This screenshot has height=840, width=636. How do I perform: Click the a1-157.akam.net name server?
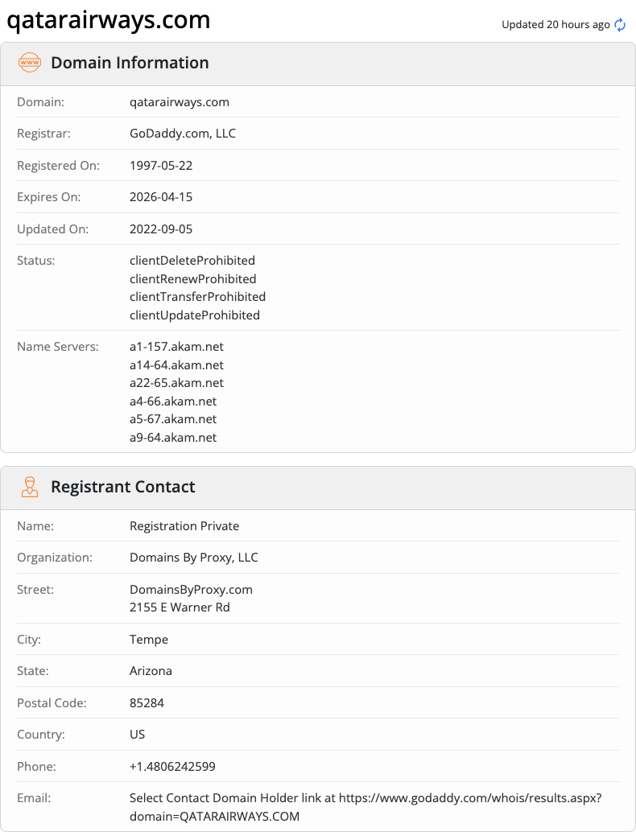(176, 347)
